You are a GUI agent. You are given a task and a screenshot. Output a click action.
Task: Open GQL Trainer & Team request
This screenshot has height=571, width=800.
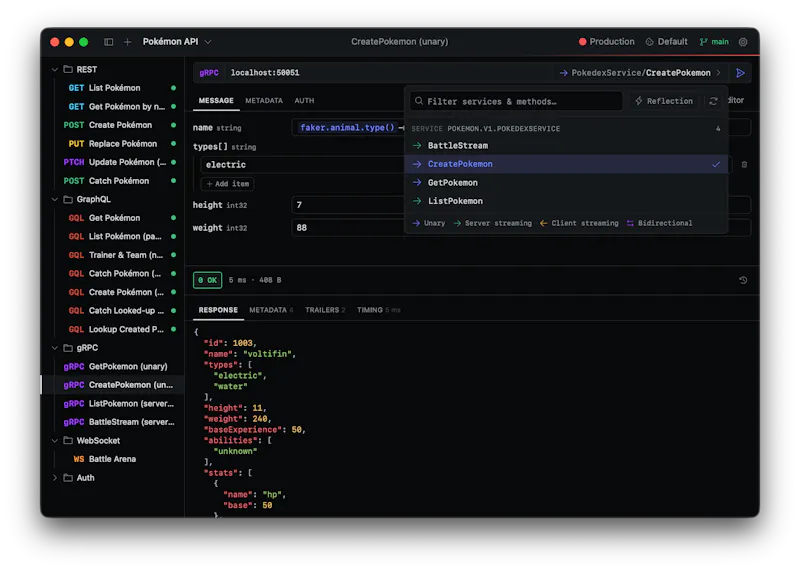(115, 255)
